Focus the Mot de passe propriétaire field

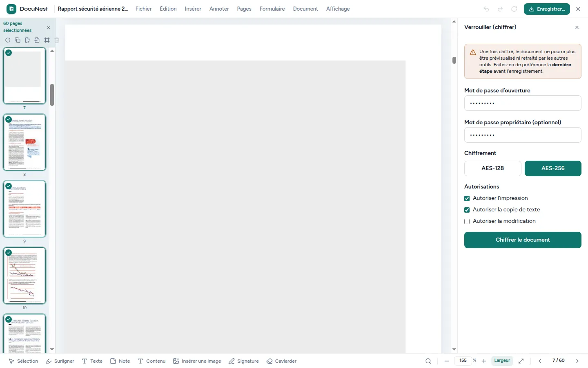523,135
